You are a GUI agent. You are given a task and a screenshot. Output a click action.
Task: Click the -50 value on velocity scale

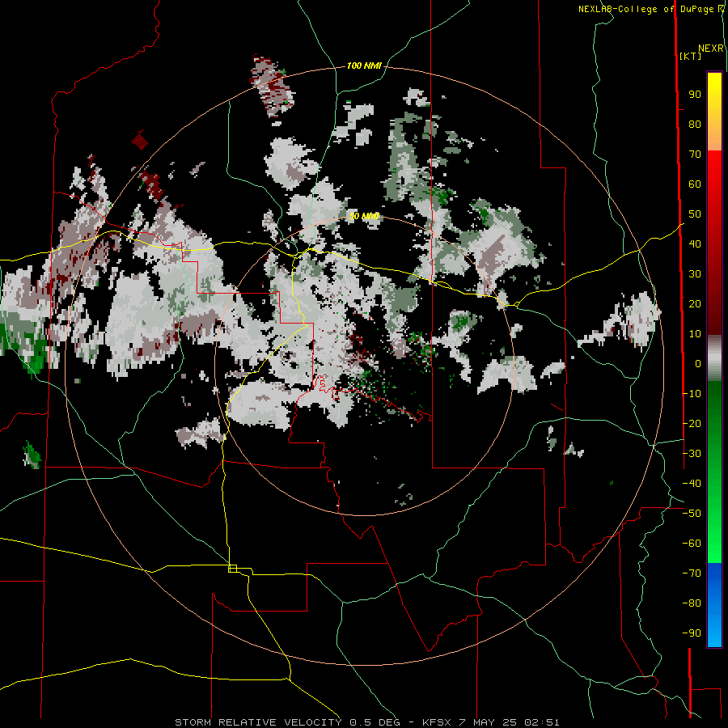(692, 514)
